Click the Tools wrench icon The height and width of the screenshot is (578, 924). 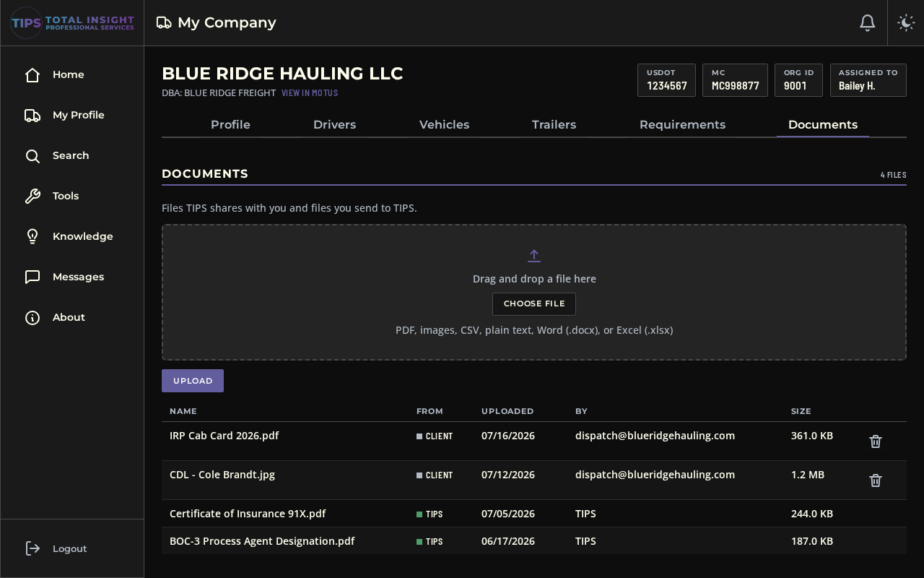click(32, 197)
